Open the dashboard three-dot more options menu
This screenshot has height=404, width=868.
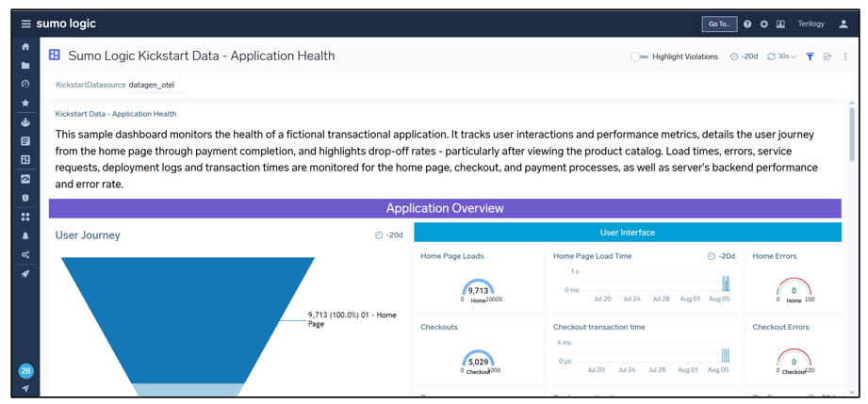[844, 57]
